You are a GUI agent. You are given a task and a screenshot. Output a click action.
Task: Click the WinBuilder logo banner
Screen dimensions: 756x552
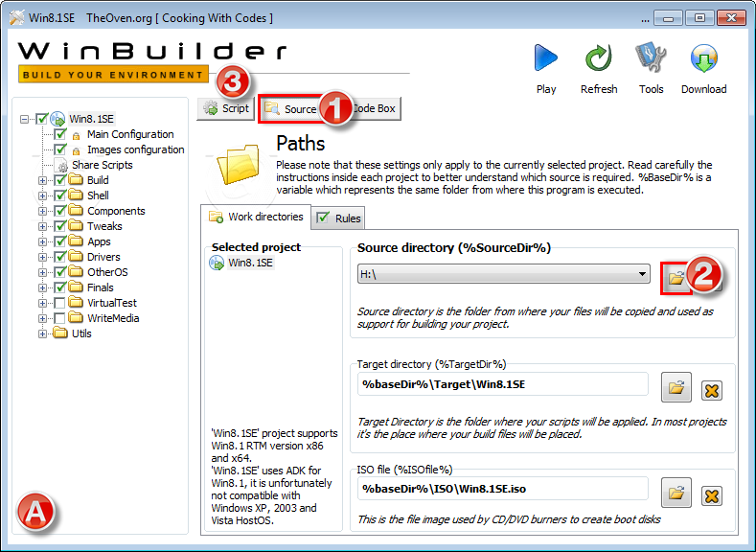click(x=152, y=61)
